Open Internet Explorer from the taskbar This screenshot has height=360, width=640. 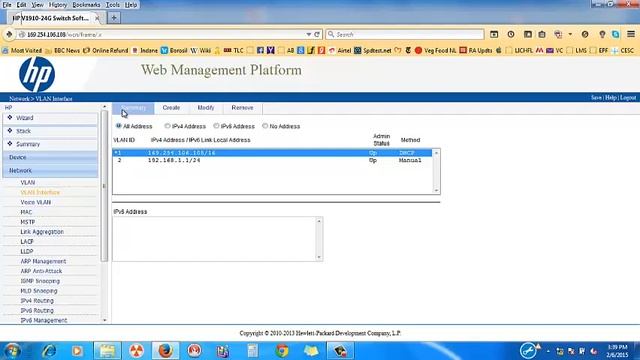click(x=49, y=351)
